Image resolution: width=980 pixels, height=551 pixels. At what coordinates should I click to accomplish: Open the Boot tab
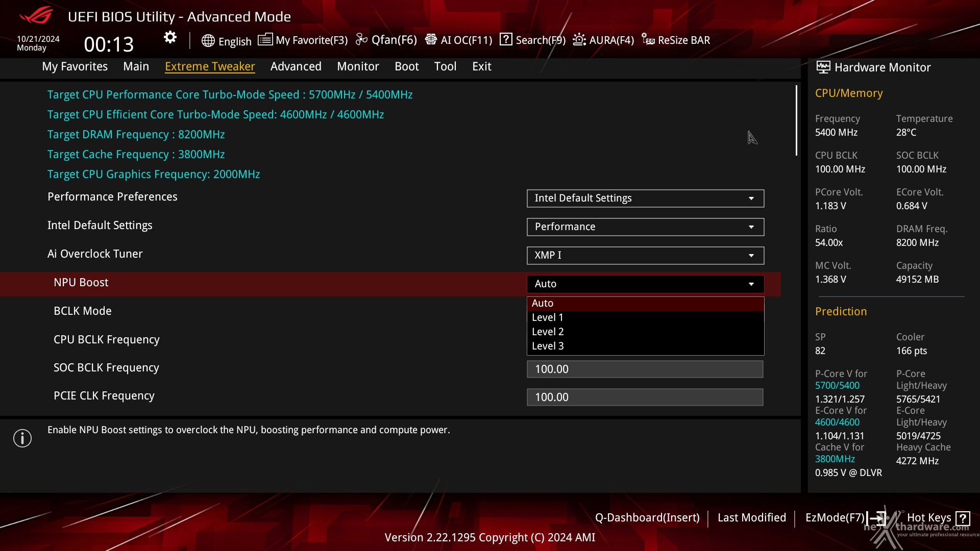(x=407, y=66)
